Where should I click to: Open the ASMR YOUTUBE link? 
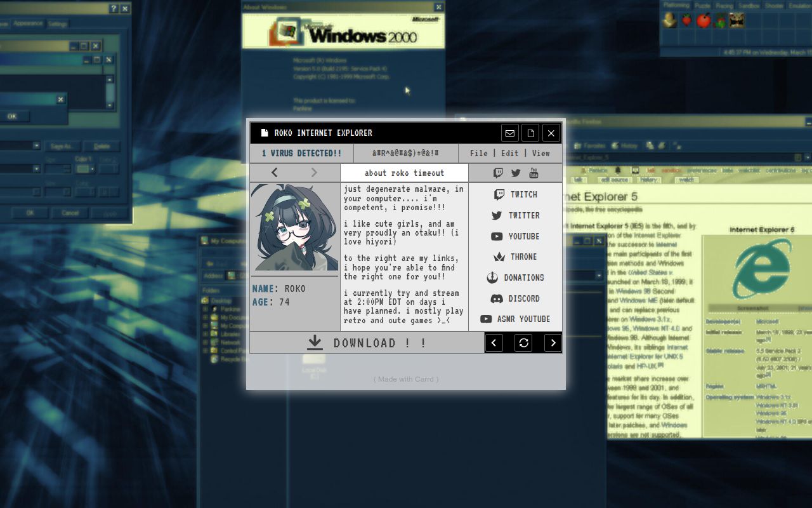pyautogui.click(x=516, y=319)
